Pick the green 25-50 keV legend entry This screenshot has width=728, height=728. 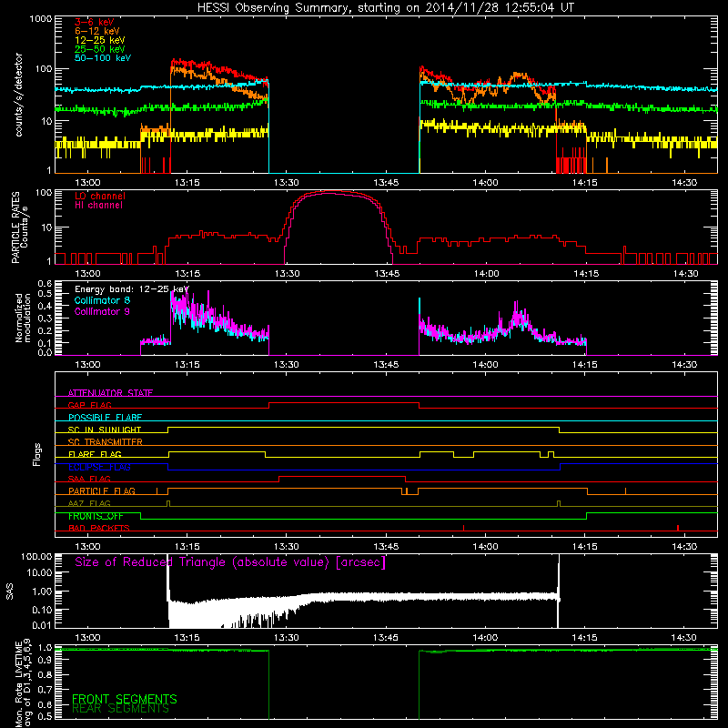[100, 49]
